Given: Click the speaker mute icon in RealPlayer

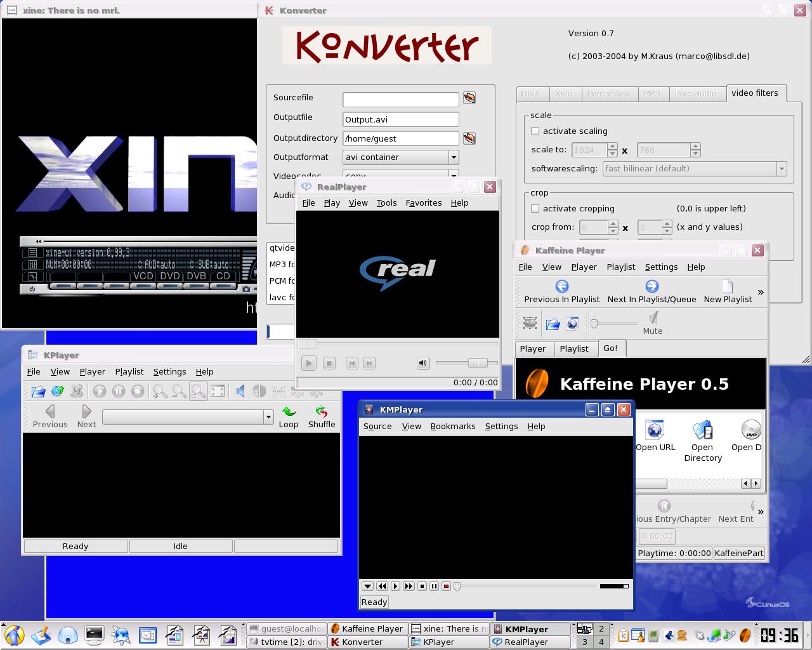Looking at the screenshot, I should click(422, 363).
